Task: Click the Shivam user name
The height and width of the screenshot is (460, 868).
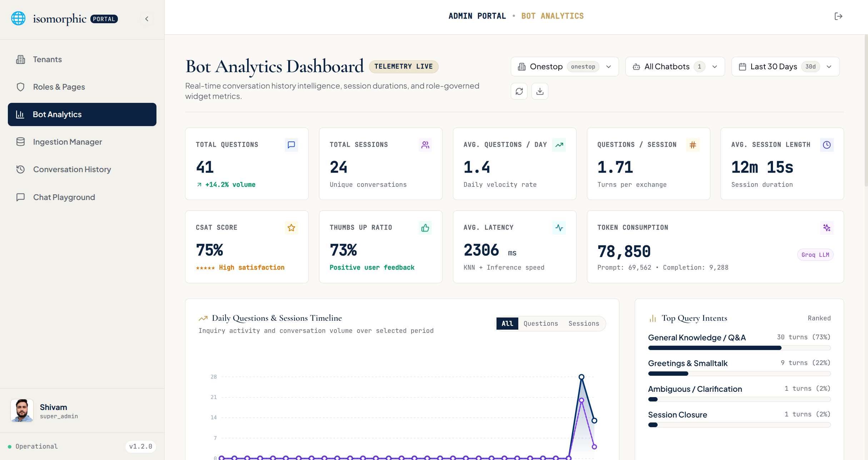Action: [54, 407]
